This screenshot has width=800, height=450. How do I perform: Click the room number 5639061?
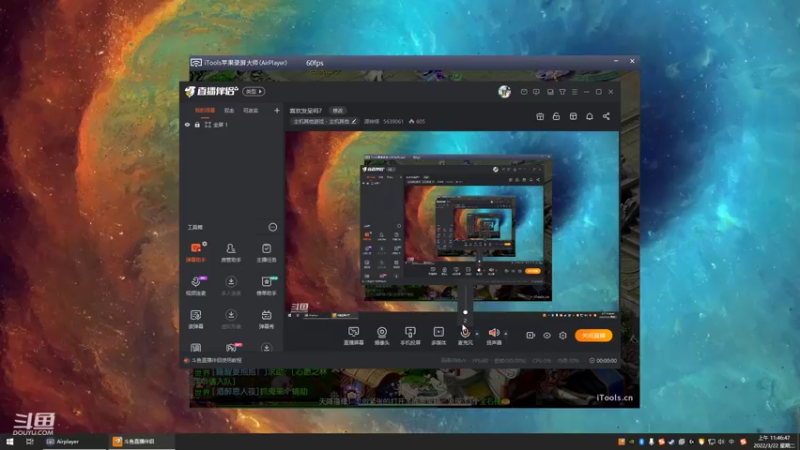click(x=393, y=121)
